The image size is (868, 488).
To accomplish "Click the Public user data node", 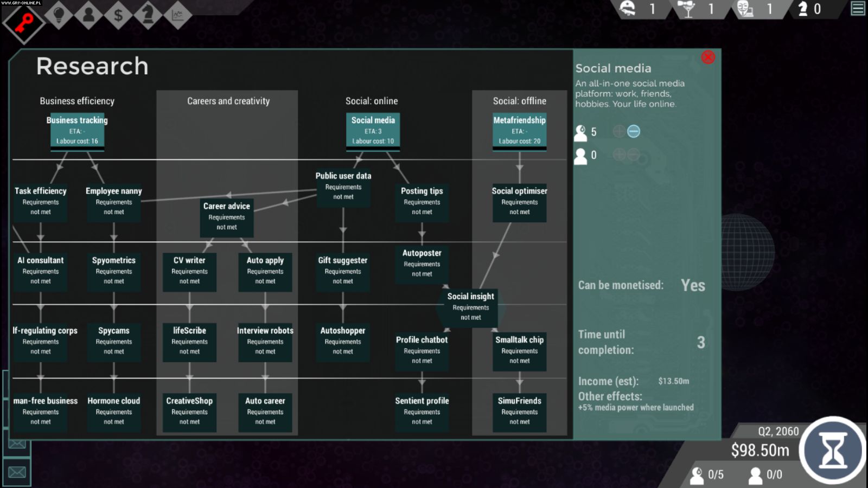I will [x=343, y=186].
